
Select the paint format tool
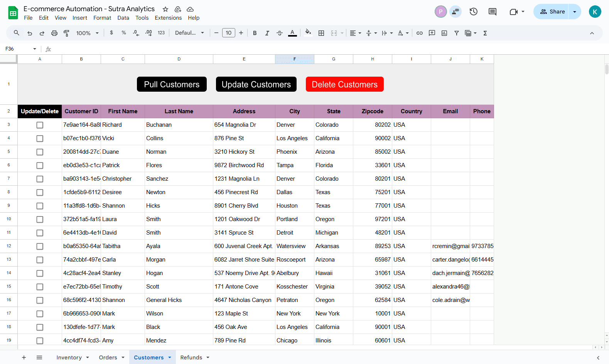[66, 33]
